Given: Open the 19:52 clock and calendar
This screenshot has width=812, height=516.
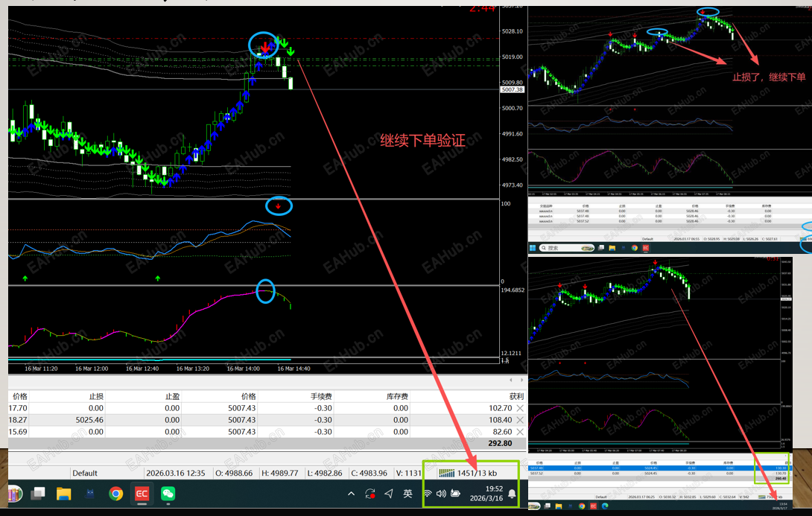Looking at the screenshot, I should [486, 493].
